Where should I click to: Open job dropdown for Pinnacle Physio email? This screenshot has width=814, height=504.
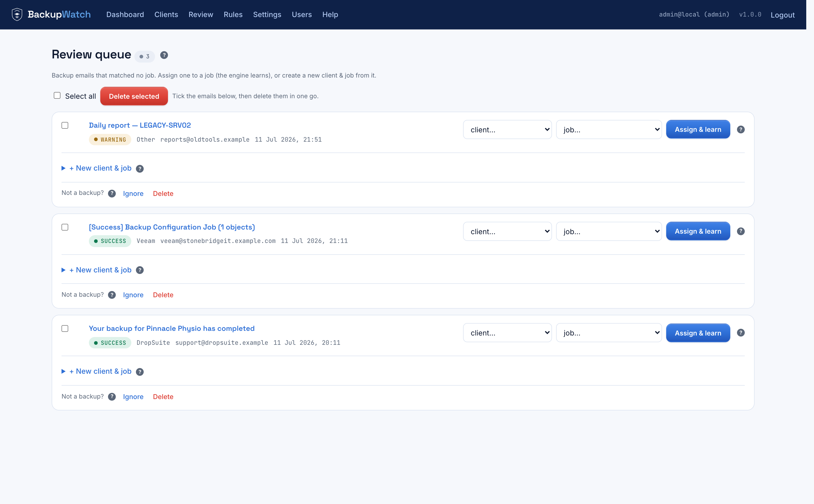(x=609, y=333)
